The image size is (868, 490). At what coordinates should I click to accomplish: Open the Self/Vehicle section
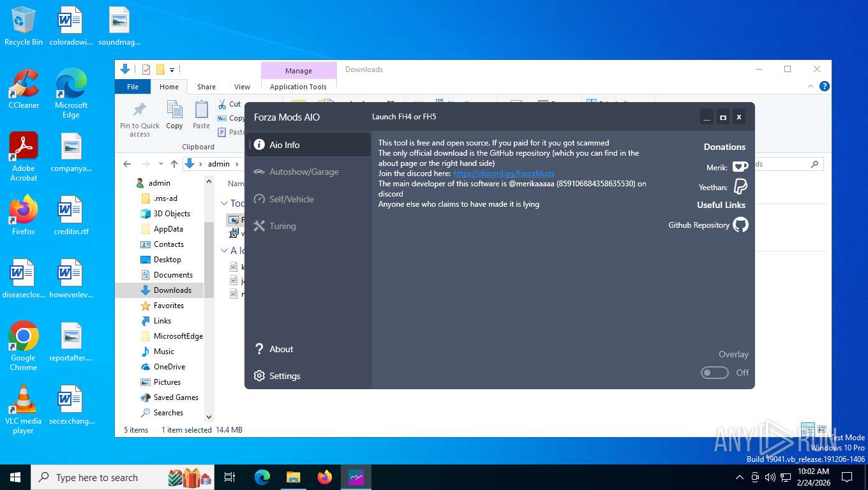[308, 199]
